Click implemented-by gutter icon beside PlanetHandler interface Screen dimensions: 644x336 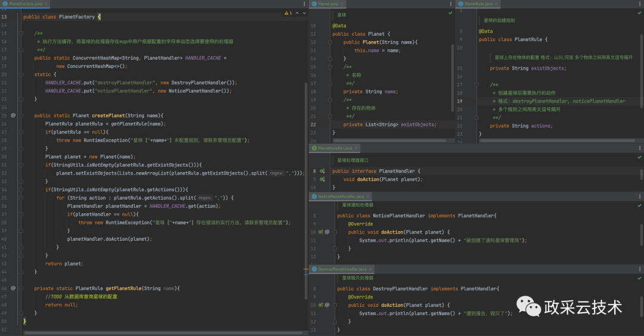click(322, 171)
